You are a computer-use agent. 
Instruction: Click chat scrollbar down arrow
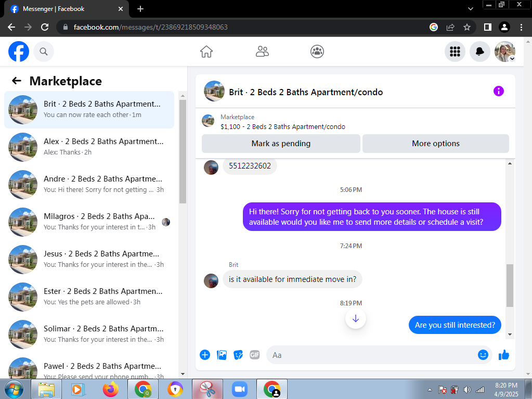point(510,334)
